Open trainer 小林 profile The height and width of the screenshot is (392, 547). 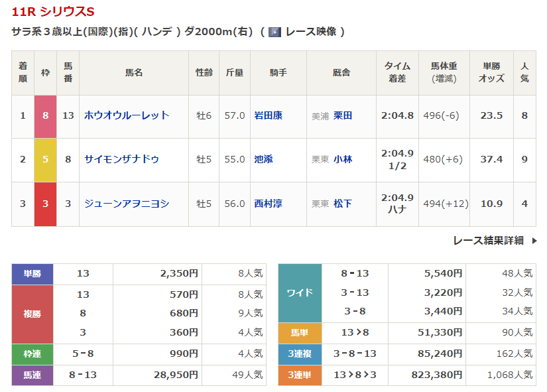coord(343,159)
